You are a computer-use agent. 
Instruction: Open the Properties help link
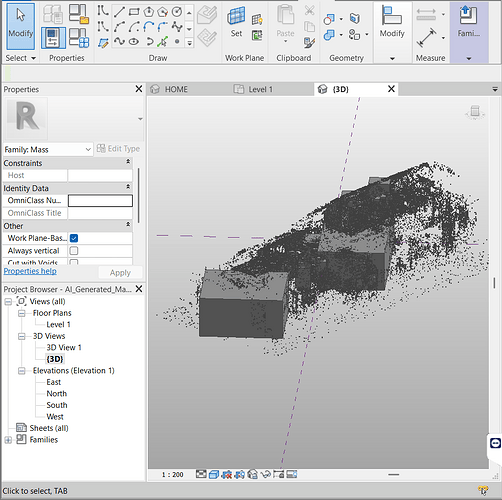pyautogui.click(x=30, y=271)
